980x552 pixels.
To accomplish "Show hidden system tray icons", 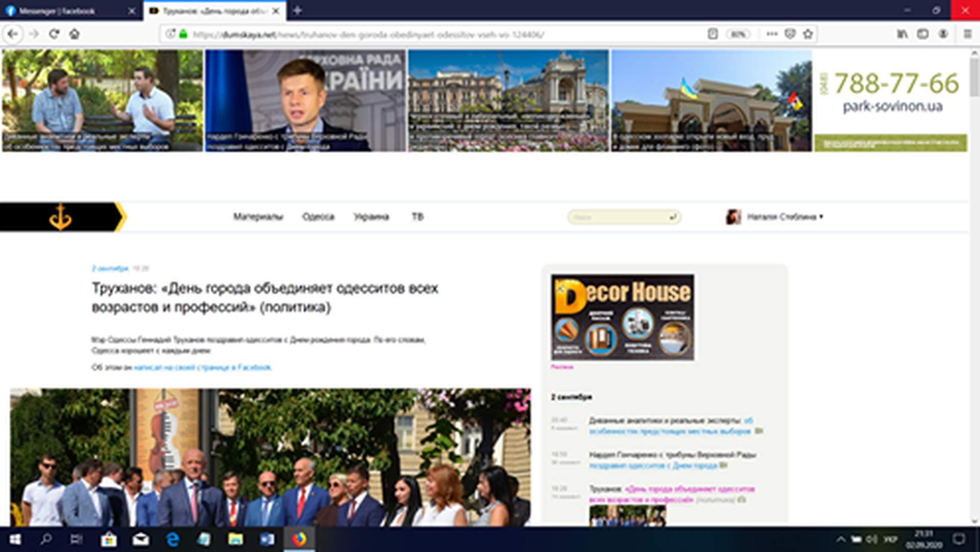I will pyautogui.click(x=841, y=539).
